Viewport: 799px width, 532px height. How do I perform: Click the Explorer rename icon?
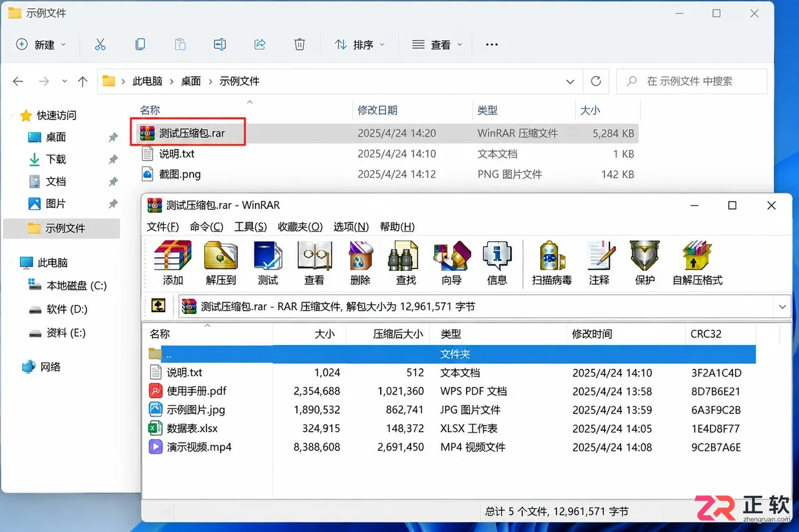click(220, 44)
